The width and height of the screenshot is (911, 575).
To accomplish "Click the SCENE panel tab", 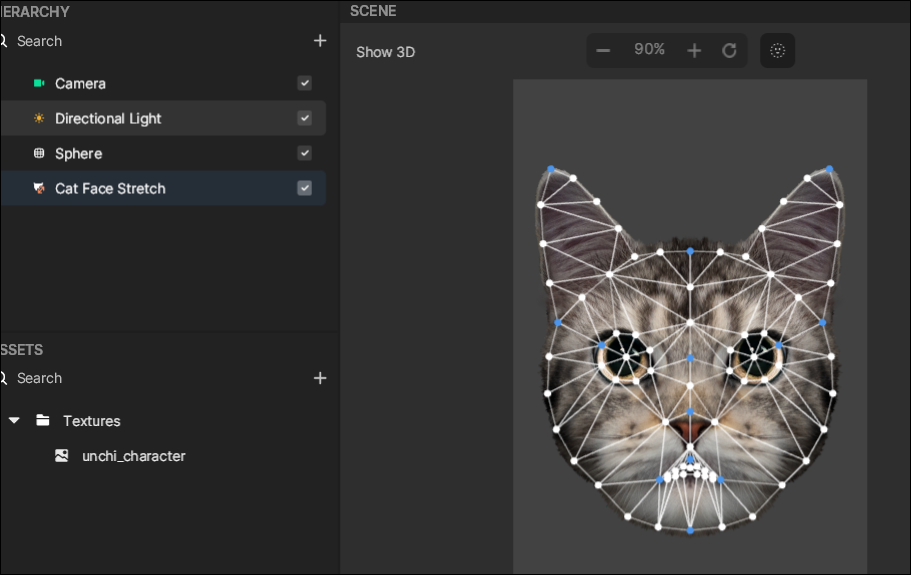I will [x=373, y=11].
